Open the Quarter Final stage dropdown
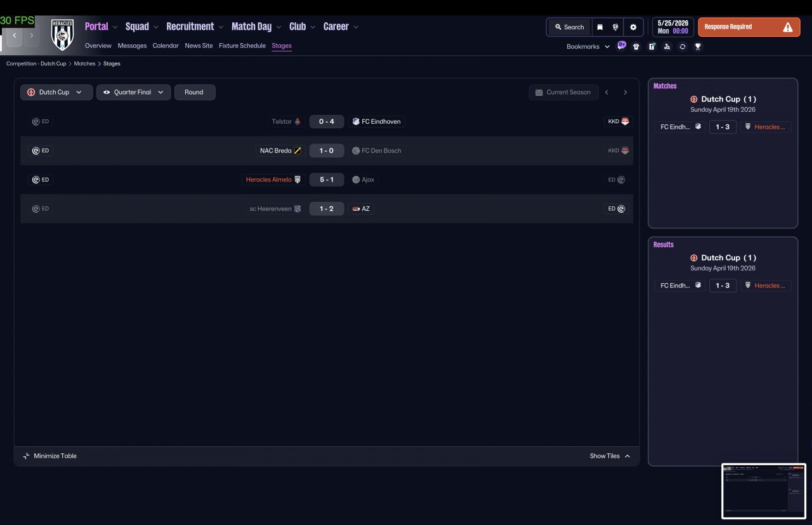 coord(133,92)
